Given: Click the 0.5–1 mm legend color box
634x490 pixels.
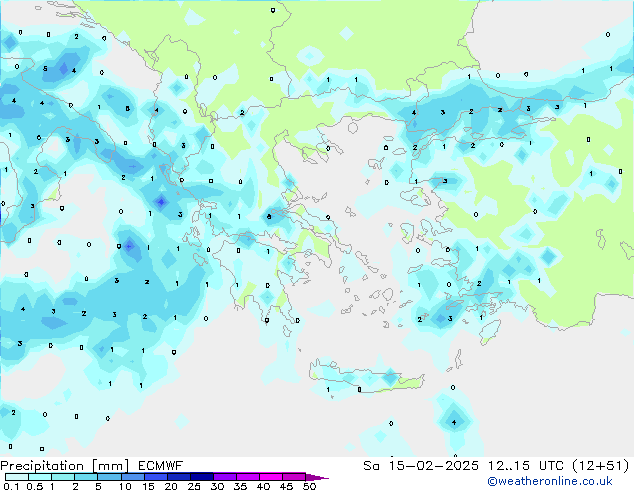Looking at the screenshot, I should (40, 477).
